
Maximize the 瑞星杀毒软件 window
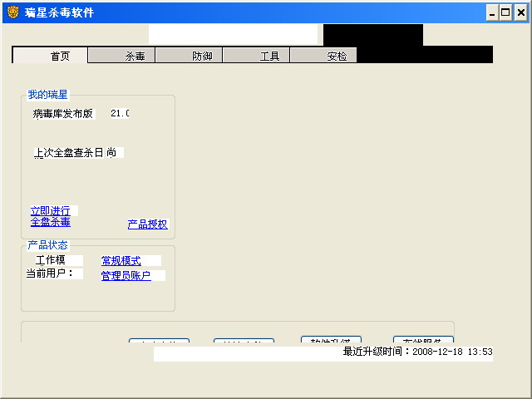tap(505, 13)
